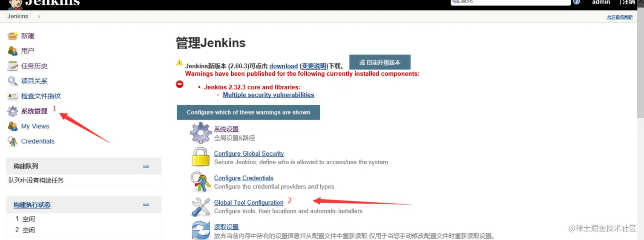
Task: Open 构建执行状态 header link
Action: [x=32, y=205]
